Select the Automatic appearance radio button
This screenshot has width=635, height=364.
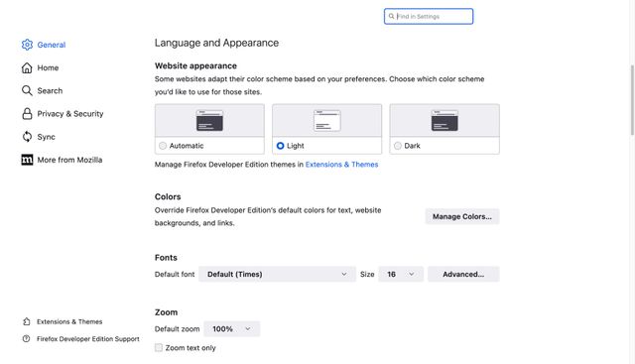pos(163,146)
